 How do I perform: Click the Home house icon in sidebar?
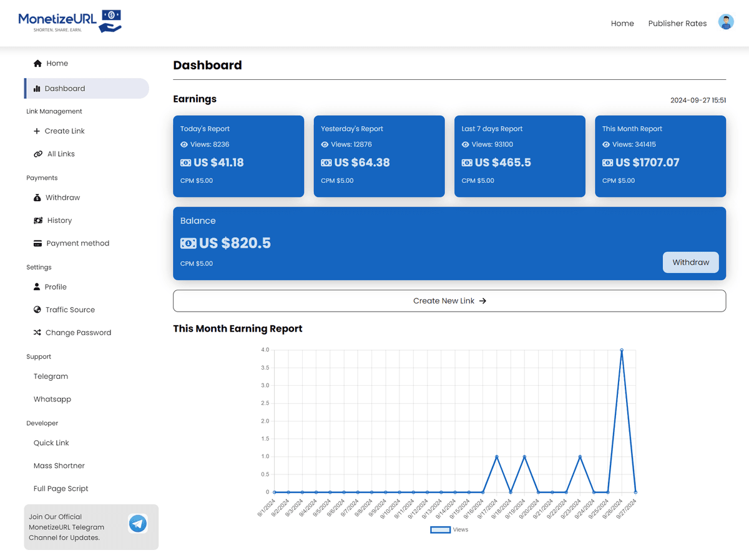point(37,63)
